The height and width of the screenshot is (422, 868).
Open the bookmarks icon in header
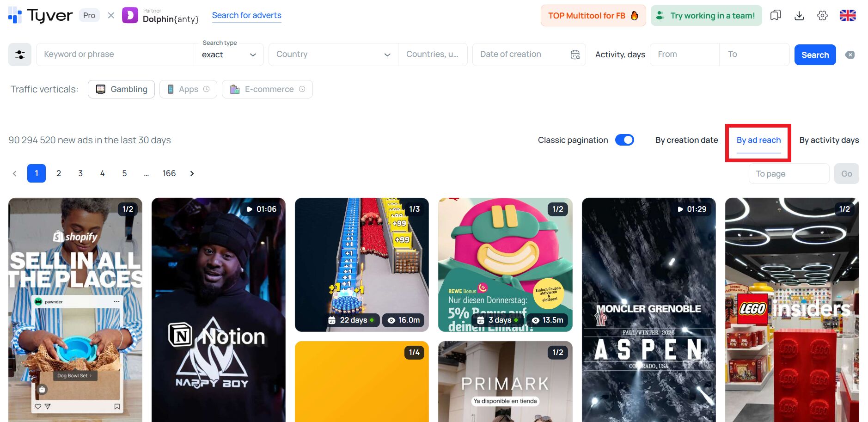click(776, 15)
